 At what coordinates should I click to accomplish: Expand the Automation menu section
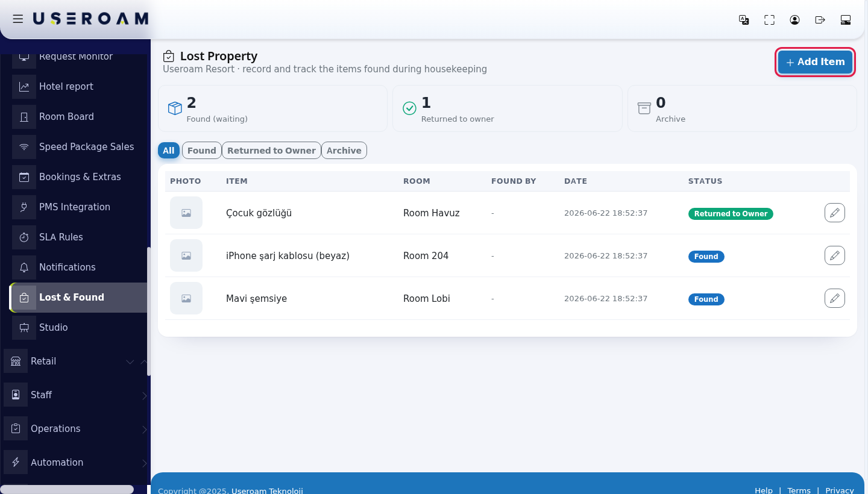click(x=75, y=463)
